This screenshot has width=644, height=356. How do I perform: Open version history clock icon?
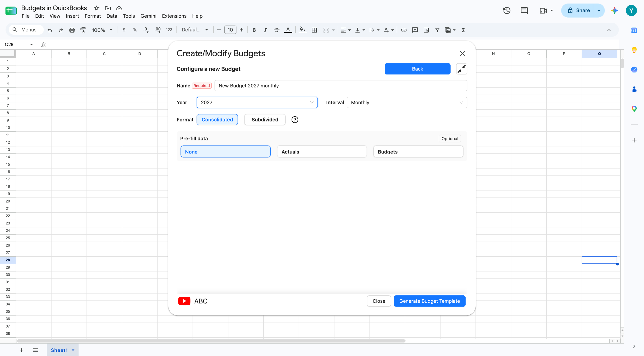(507, 11)
